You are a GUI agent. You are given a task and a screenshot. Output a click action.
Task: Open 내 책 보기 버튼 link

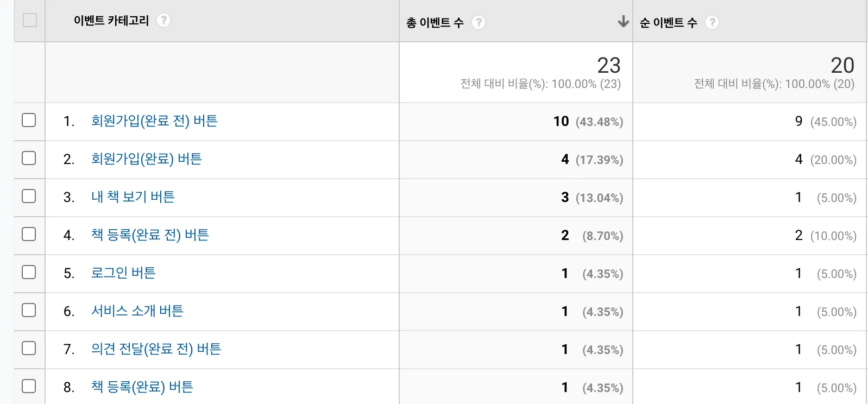tap(133, 197)
